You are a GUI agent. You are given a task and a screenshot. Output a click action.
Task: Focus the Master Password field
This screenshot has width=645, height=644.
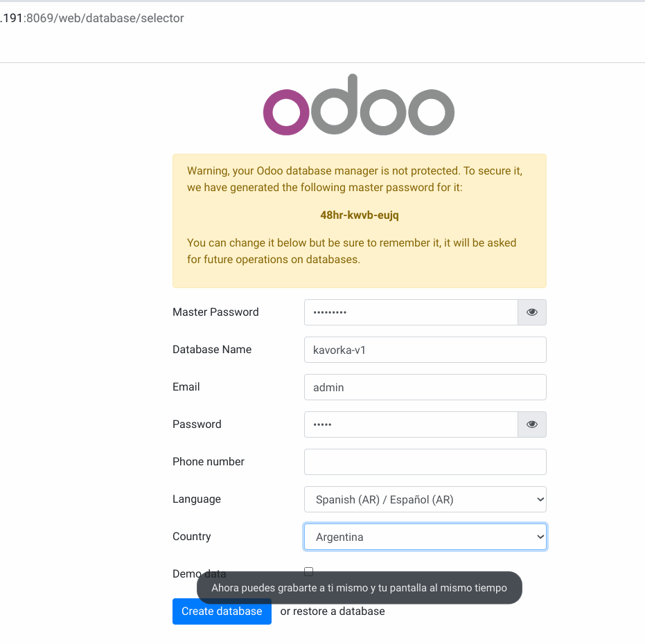(x=411, y=312)
